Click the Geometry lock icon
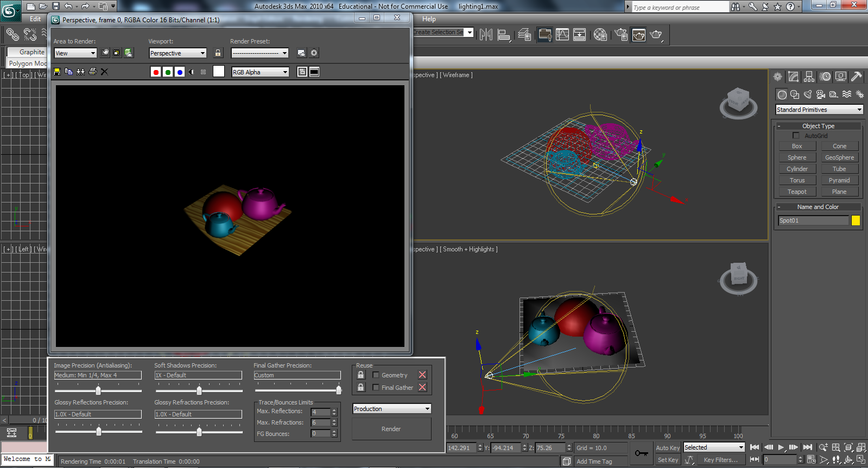The width and height of the screenshot is (868, 468). click(x=361, y=375)
